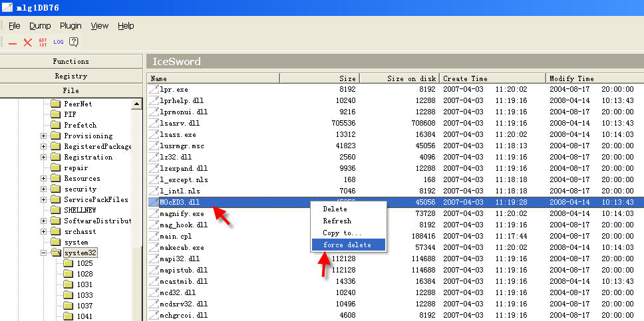644x321 pixels.
Task: Open the Registry panel button
Action: tap(71, 76)
